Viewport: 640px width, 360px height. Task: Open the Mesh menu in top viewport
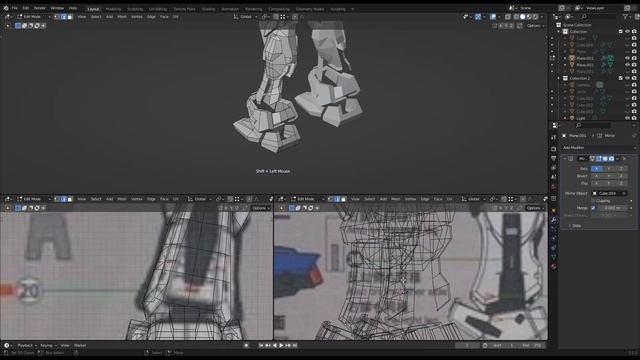pyautogui.click(x=122, y=17)
